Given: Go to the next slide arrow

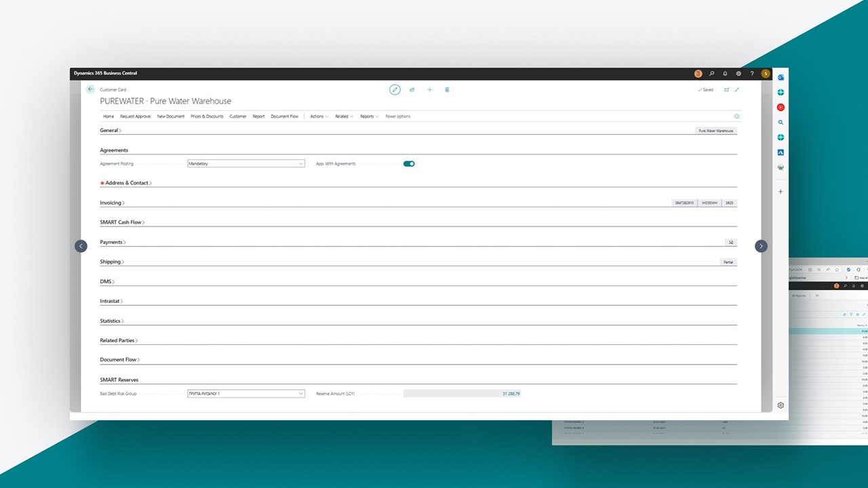Looking at the screenshot, I should click(x=761, y=246).
